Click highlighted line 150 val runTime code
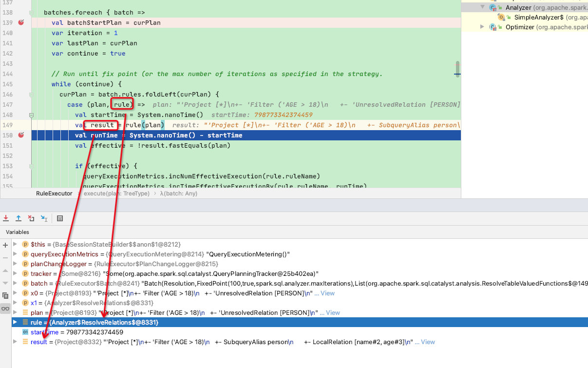 tap(159, 136)
